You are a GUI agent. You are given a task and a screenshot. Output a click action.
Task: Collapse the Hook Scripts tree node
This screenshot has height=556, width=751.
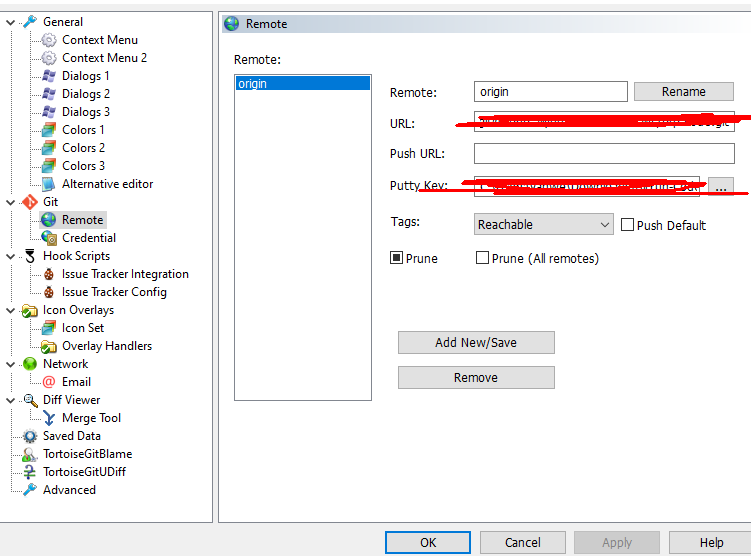tap(10, 256)
